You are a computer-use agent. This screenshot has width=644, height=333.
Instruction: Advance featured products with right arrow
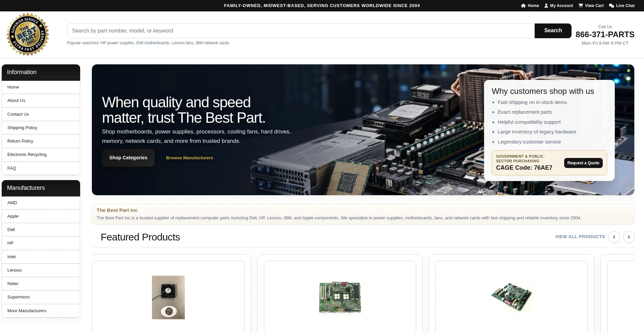point(629,237)
